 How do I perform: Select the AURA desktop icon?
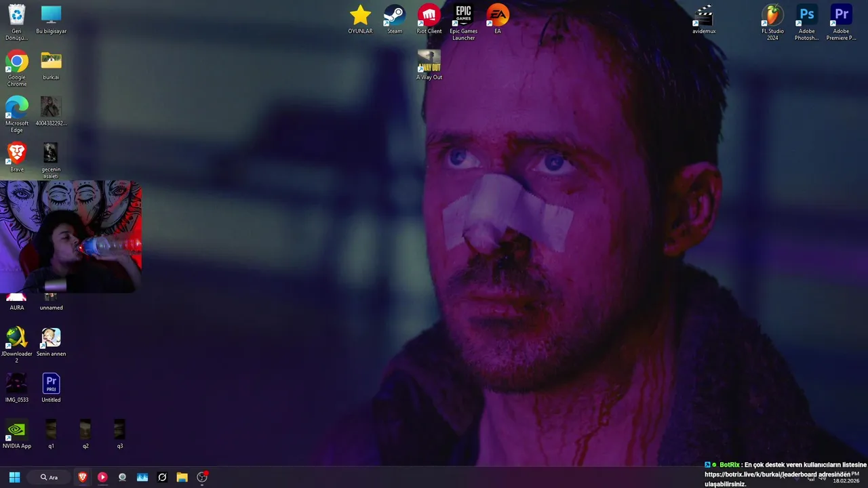click(17, 302)
